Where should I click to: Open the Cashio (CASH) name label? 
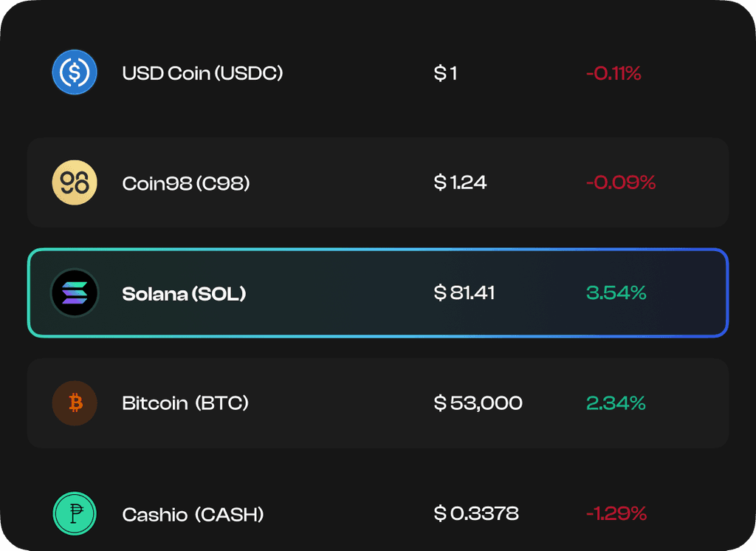coord(193,514)
